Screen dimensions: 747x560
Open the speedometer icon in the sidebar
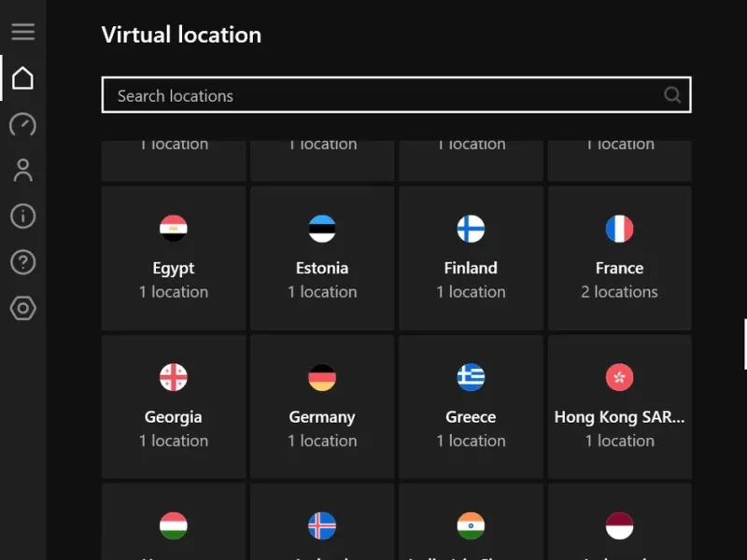click(22, 124)
